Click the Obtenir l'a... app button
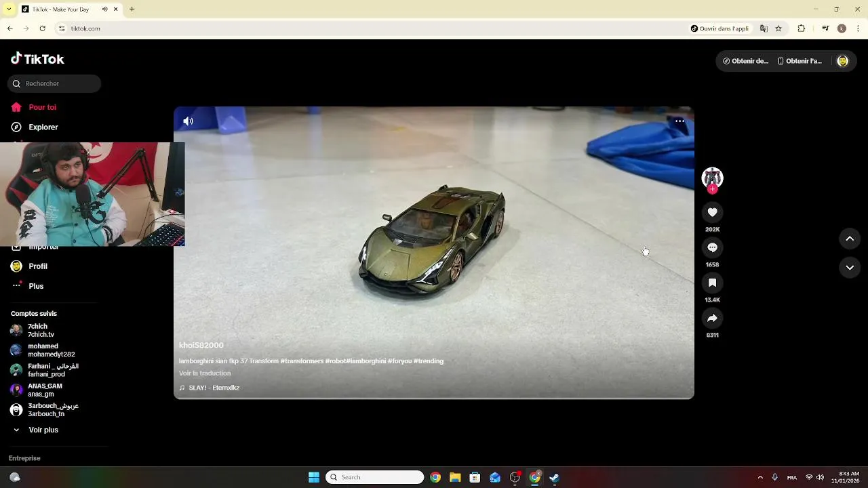 click(800, 61)
